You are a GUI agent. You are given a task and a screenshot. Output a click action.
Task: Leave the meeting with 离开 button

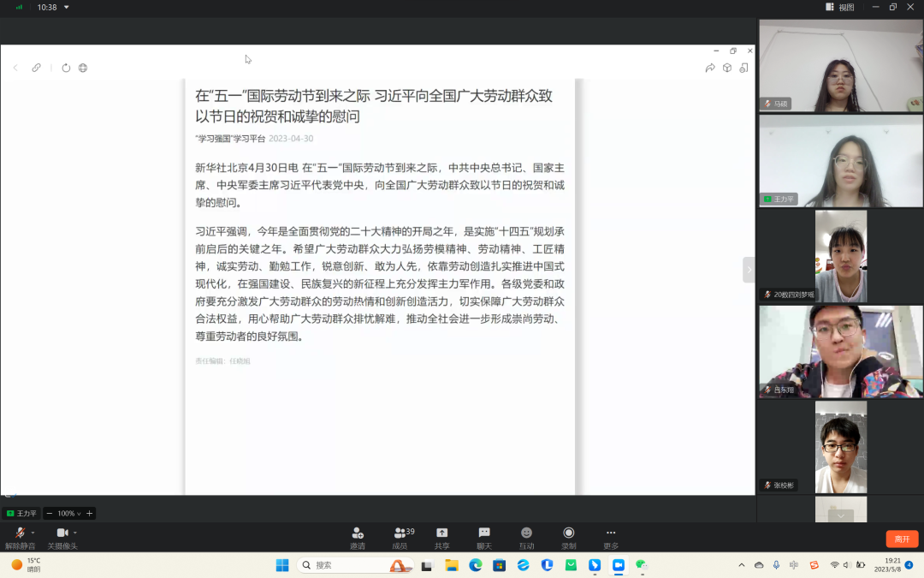pyautogui.click(x=902, y=539)
